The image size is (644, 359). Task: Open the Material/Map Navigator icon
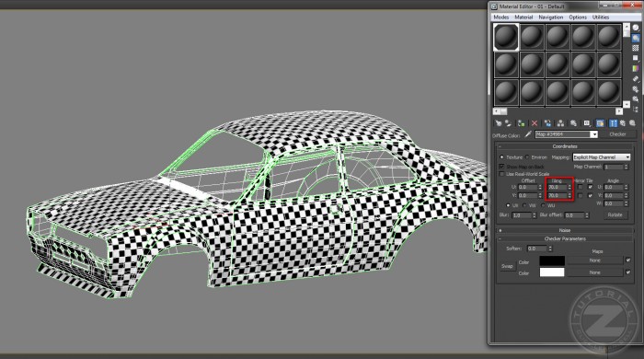(636, 110)
